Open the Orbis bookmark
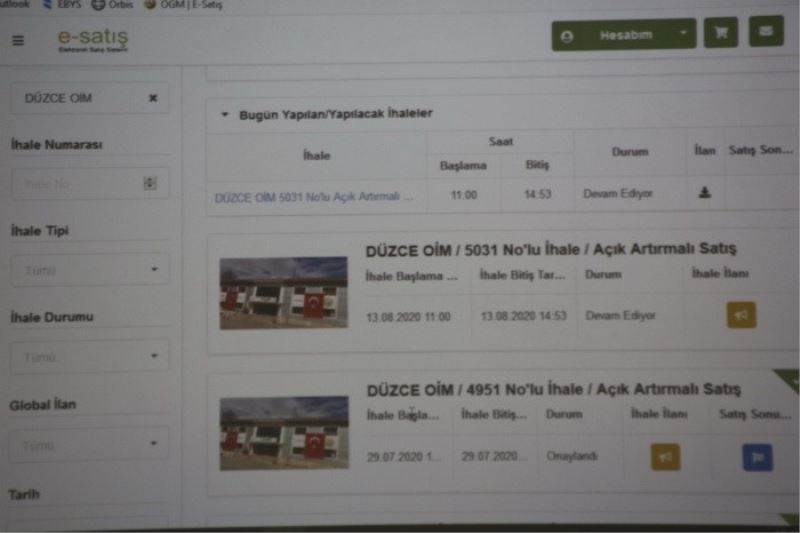 (x=113, y=4)
